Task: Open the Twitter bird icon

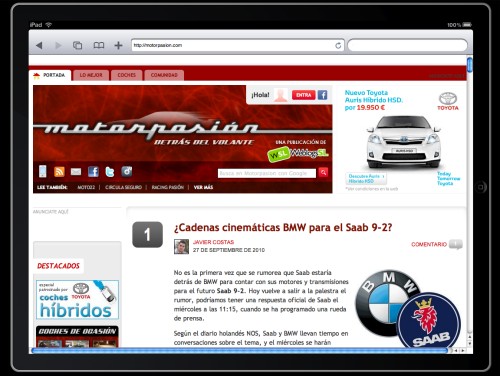Action: (110, 172)
